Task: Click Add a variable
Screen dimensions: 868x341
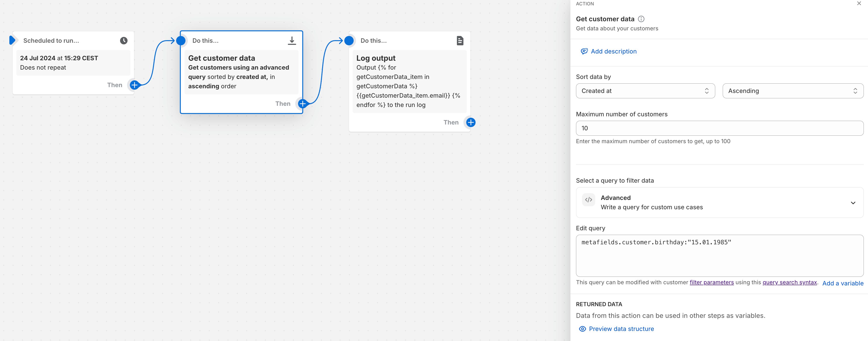Action: (x=842, y=283)
